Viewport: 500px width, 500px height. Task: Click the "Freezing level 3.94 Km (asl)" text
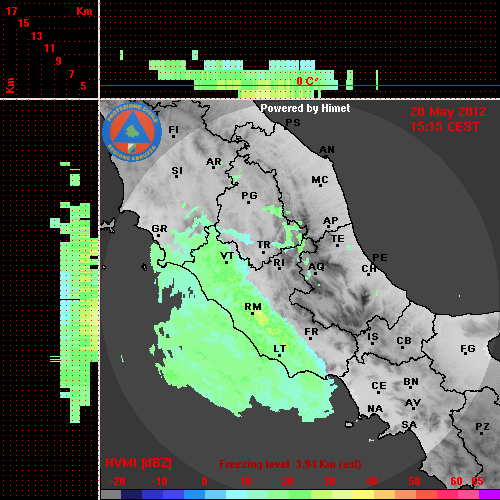pos(290,464)
